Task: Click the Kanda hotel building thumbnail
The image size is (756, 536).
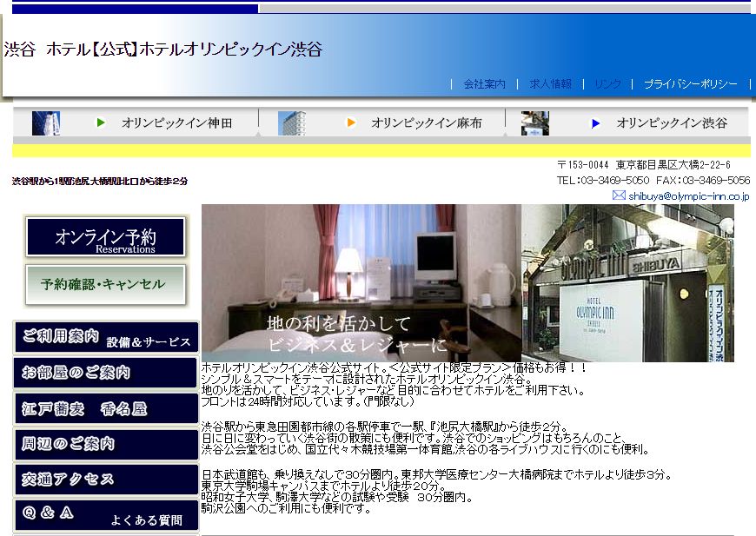Action: 46,122
